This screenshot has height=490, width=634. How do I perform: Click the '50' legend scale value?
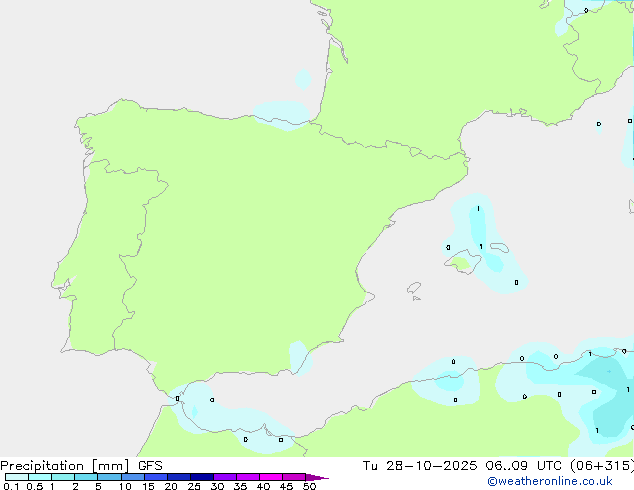[309, 487]
